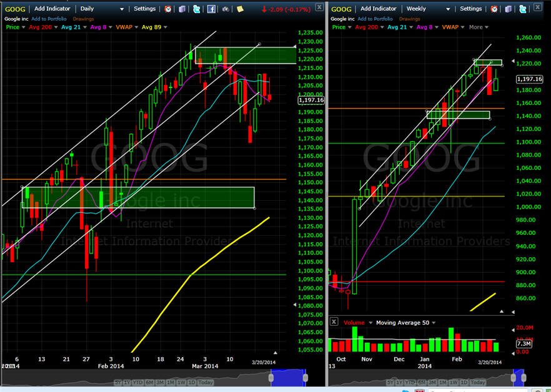Select the 6M range button under Daily chart
This screenshot has width=551, height=392.
[150, 382]
